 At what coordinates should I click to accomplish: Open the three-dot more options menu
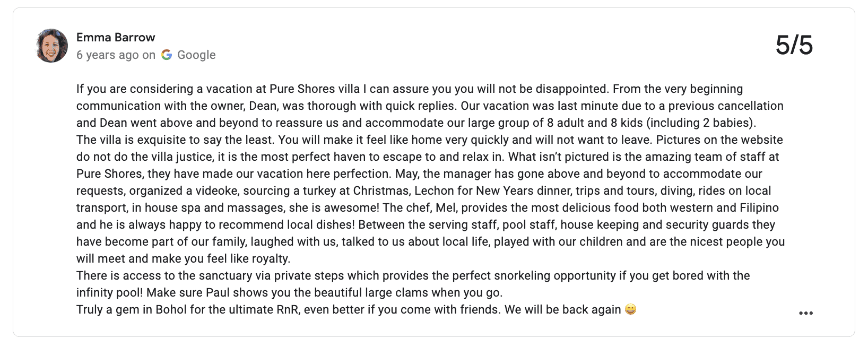pos(805,313)
